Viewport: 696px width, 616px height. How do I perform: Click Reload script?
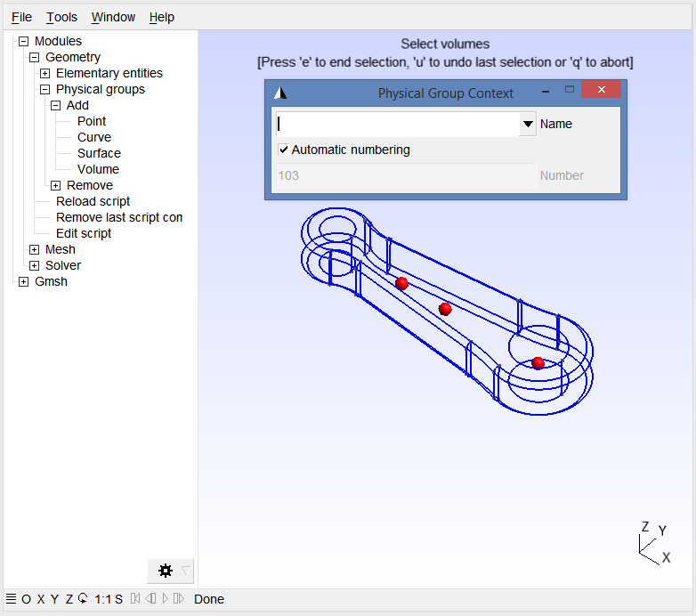coord(93,201)
